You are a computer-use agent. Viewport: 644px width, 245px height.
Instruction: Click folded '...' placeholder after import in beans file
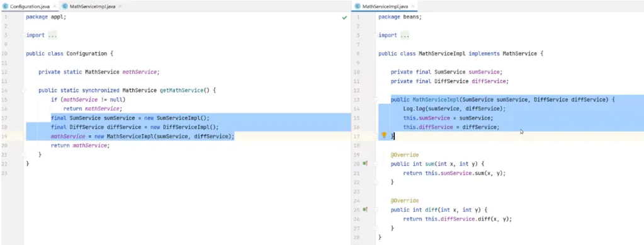pyautogui.click(x=405, y=35)
